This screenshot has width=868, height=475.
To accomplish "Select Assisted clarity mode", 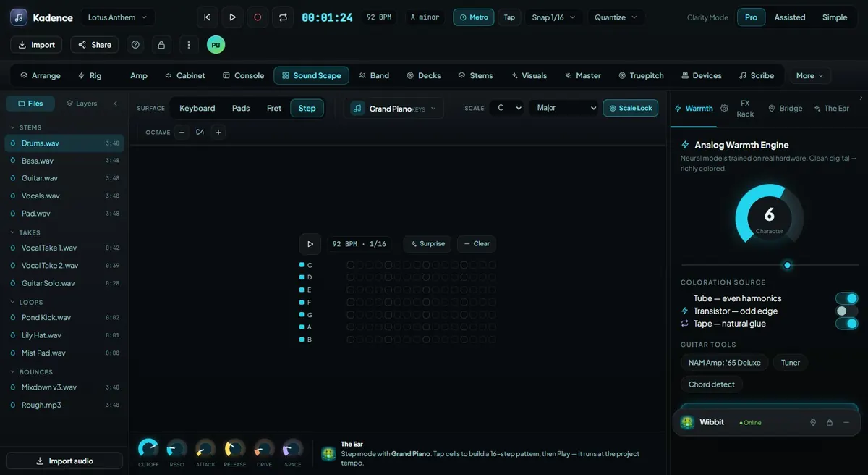I will [x=790, y=17].
